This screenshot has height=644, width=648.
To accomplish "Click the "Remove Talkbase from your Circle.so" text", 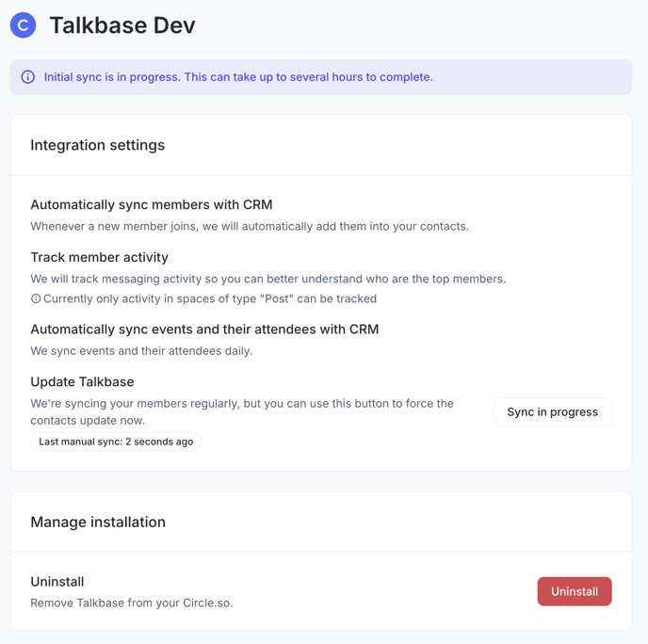I will (132, 603).
